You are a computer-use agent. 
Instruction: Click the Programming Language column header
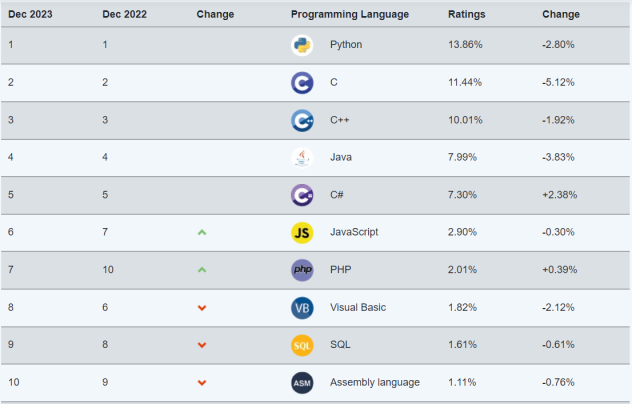coord(349,15)
